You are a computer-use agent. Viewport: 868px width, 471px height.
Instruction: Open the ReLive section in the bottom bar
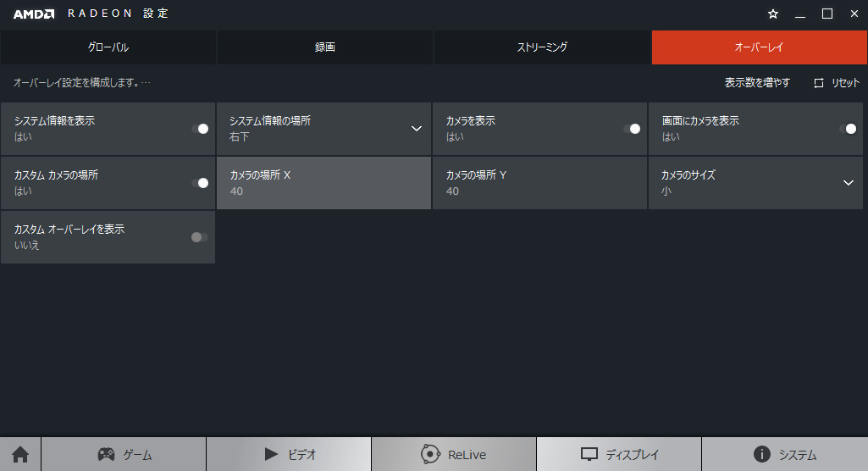(x=454, y=455)
